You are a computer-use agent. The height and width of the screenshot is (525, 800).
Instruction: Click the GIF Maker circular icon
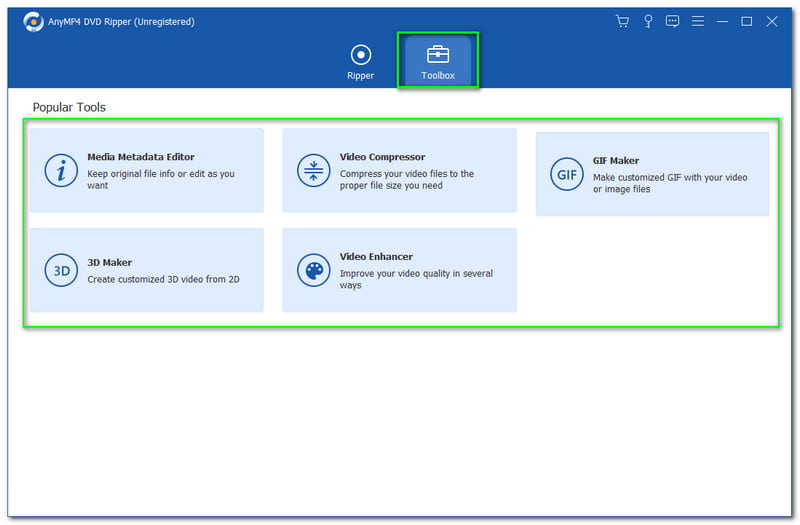coord(566,174)
